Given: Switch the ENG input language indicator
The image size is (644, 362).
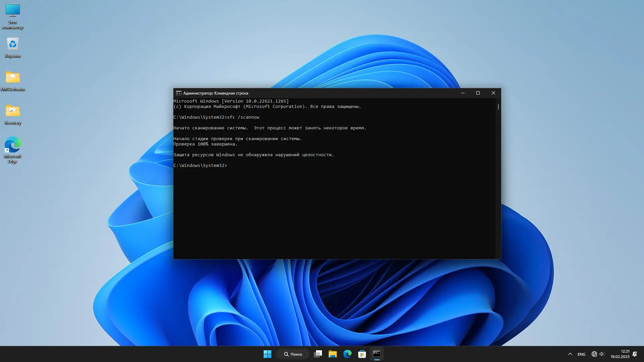Looking at the screenshot, I should point(581,354).
